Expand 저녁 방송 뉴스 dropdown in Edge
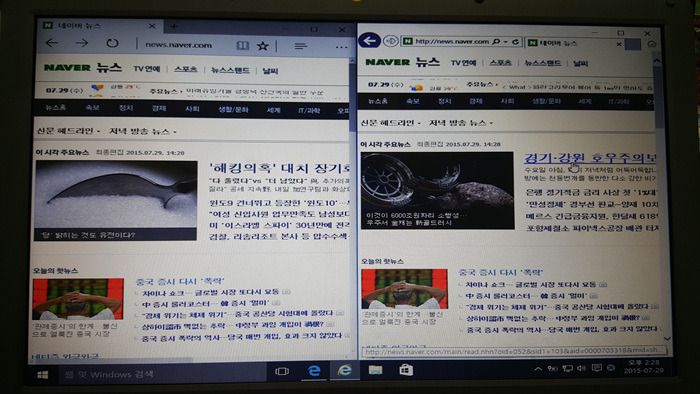This screenshot has width=700, height=394. tap(143, 131)
